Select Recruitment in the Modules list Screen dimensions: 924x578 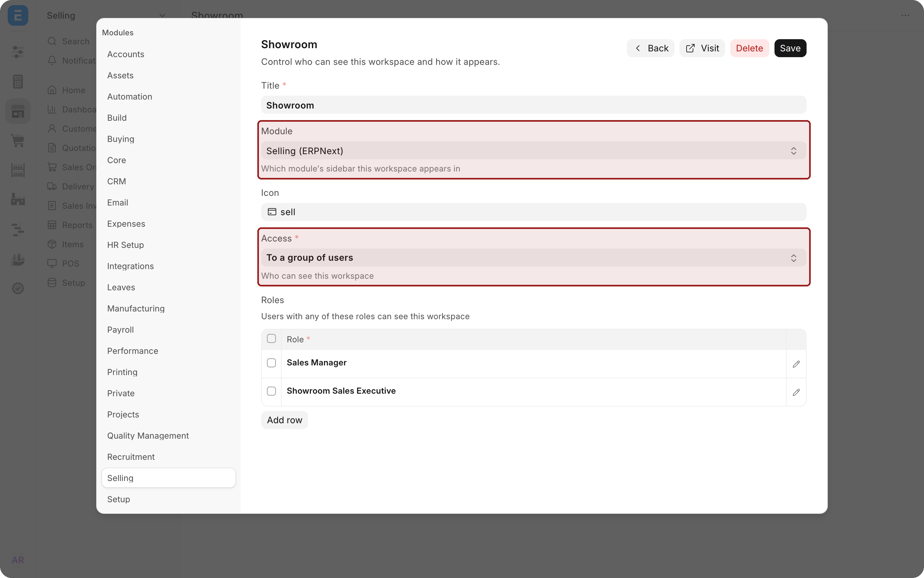tap(169, 457)
